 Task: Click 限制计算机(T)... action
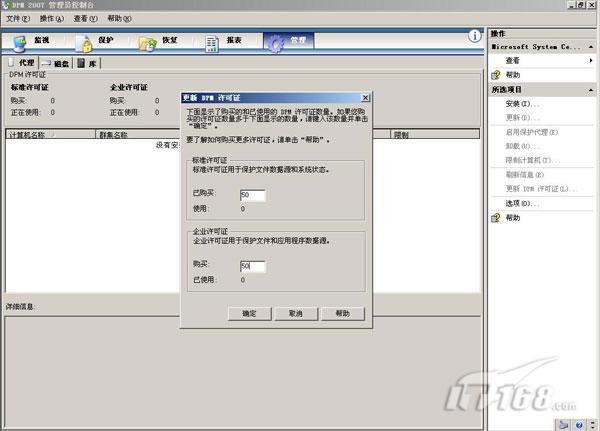pyautogui.click(x=532, y=160)
